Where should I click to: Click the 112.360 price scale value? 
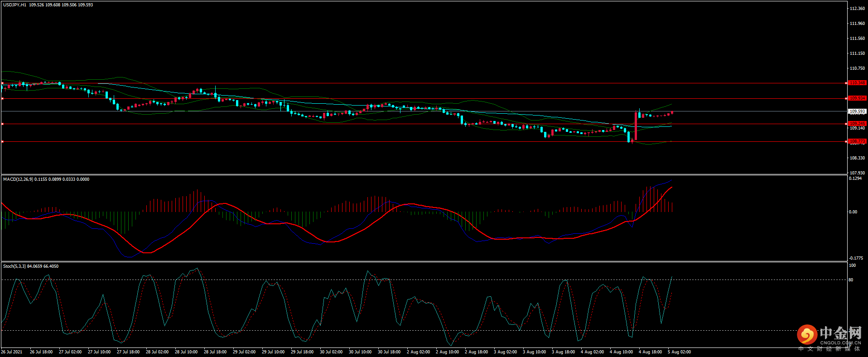point(857,9)
